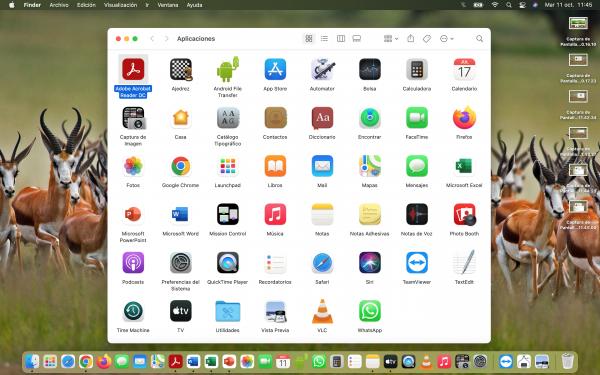The height and width of the screenshot is (375, 600).
Task: Open the Ventana menu
Action: (168, 5)
